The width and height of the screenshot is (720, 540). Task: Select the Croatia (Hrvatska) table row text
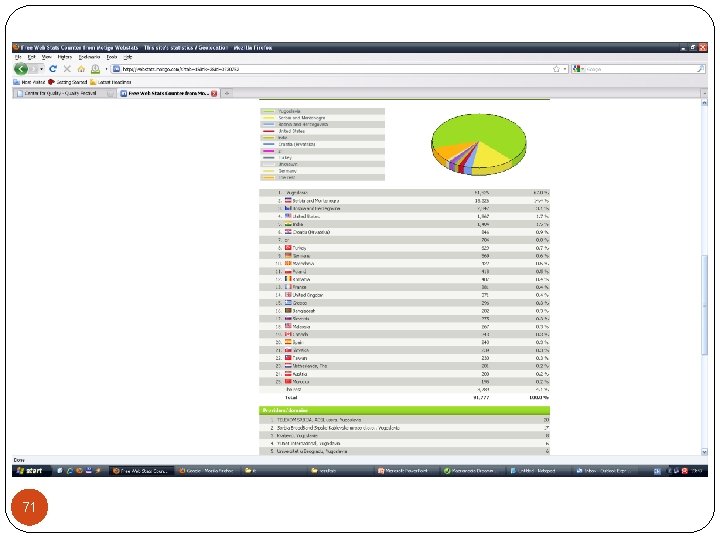[311, 232]
